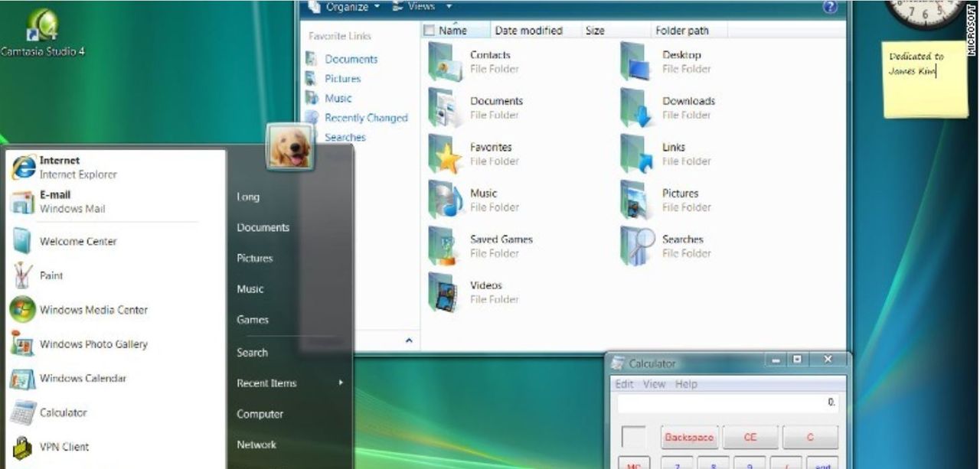The width and height of the screenshot is (980, 469).
Task: Open Calculator View menu
Action: tap(654, 384)
